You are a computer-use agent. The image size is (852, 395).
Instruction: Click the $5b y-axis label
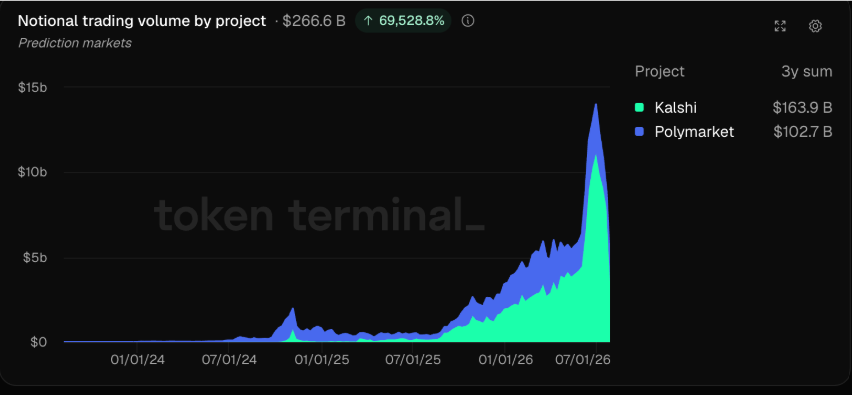click(36, 258)
